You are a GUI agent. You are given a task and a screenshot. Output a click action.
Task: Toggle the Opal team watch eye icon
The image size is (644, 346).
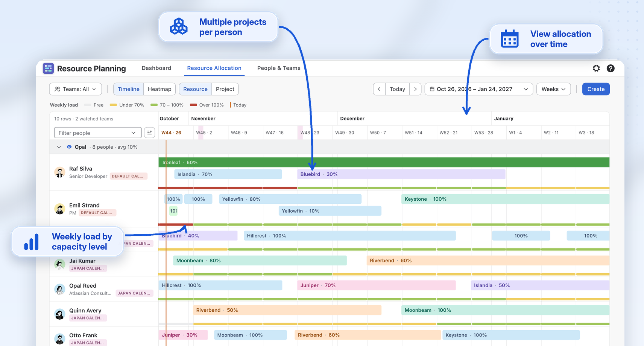coord(69,147)
